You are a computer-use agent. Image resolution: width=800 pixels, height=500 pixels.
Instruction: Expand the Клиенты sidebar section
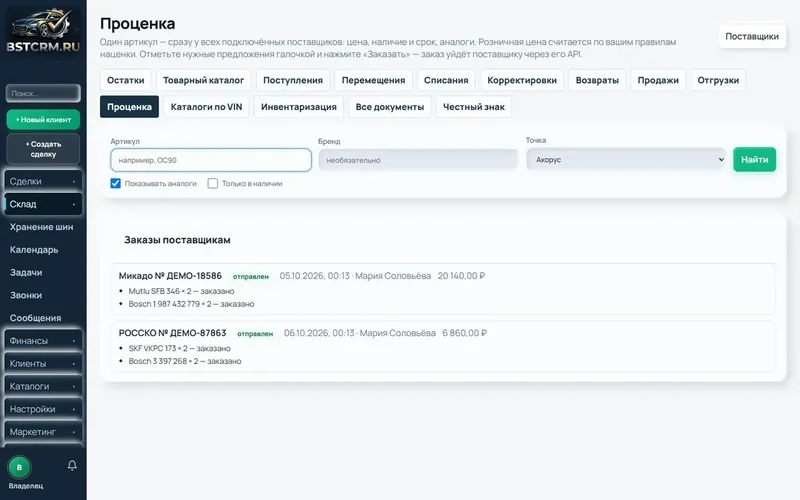43,363
